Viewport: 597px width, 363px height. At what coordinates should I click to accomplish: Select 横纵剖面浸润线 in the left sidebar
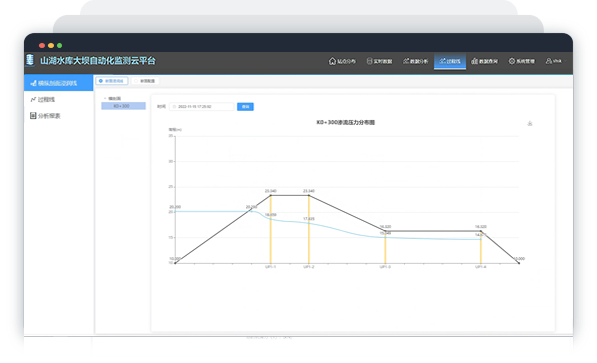click(58, 83)
